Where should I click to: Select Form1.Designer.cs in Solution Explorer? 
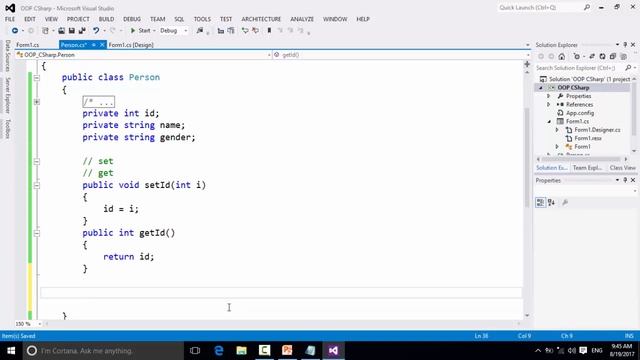coord(597,130)
